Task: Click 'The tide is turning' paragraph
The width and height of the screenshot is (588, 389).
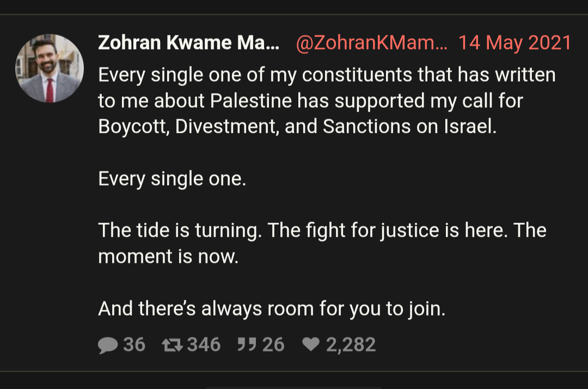Action: 322,243
